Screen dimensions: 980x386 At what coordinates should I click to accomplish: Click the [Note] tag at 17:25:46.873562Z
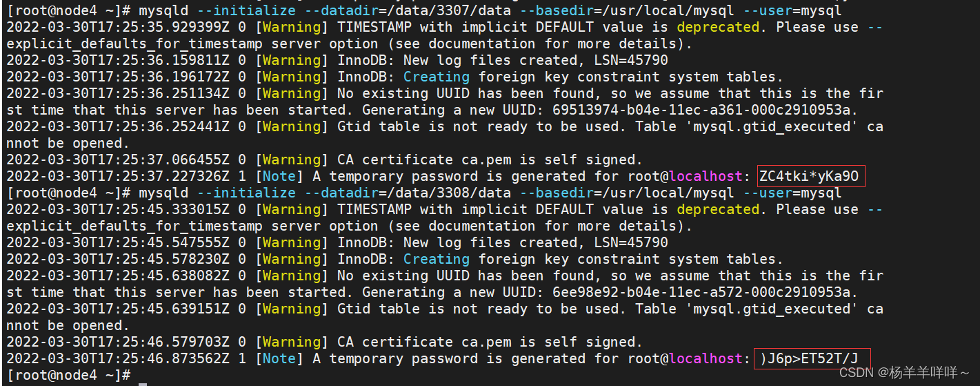(x=279, y=359)
